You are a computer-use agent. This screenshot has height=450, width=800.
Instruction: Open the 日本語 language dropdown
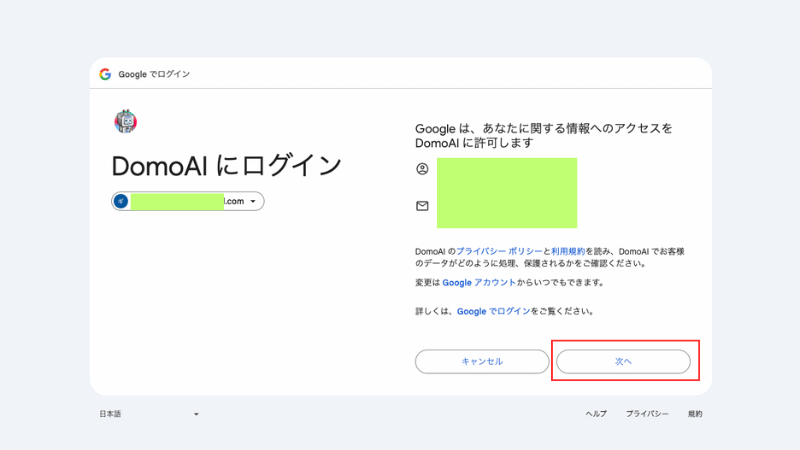(x=148, y=414)
